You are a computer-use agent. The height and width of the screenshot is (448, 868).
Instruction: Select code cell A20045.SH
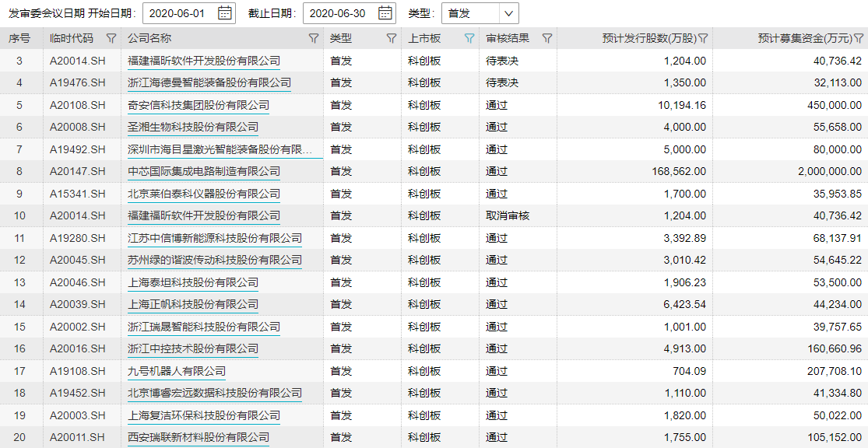pos(78,260)
